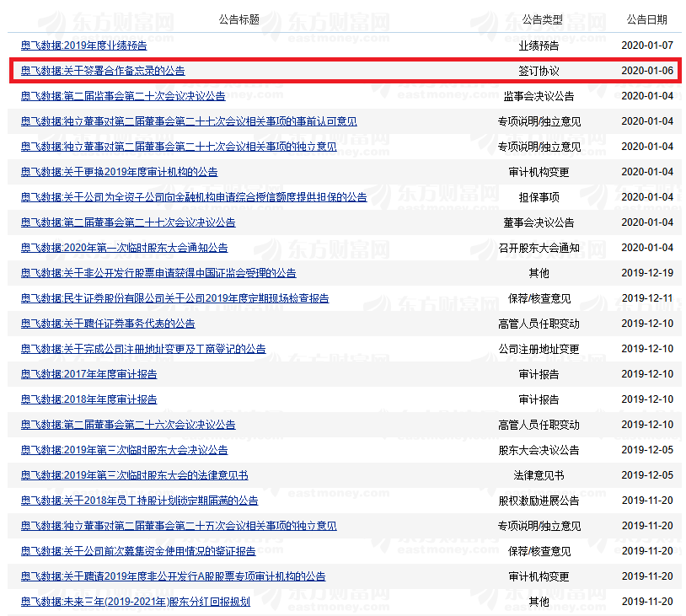Select the 董事会决议公告 type column cell

click(539, 222)
